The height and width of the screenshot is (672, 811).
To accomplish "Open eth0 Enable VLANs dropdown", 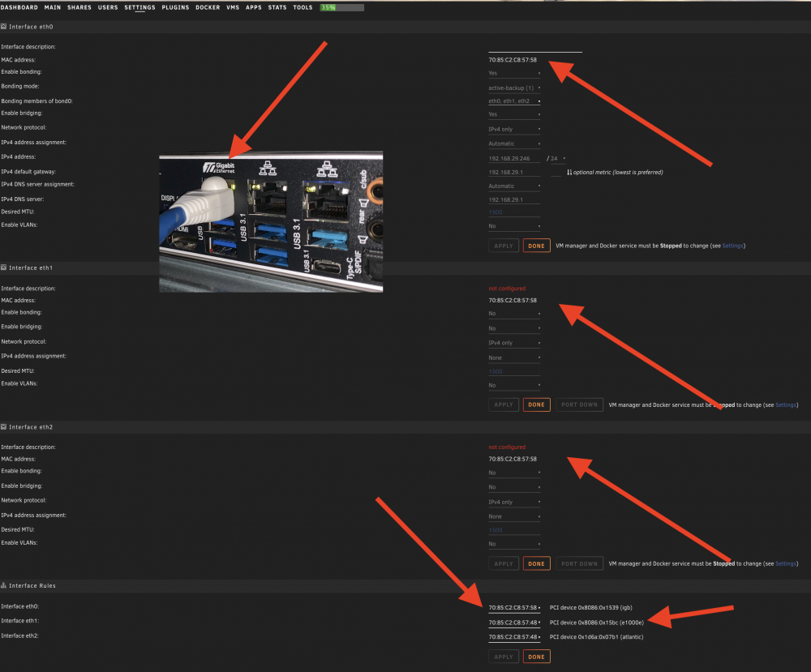I will [x=515, y=226].
